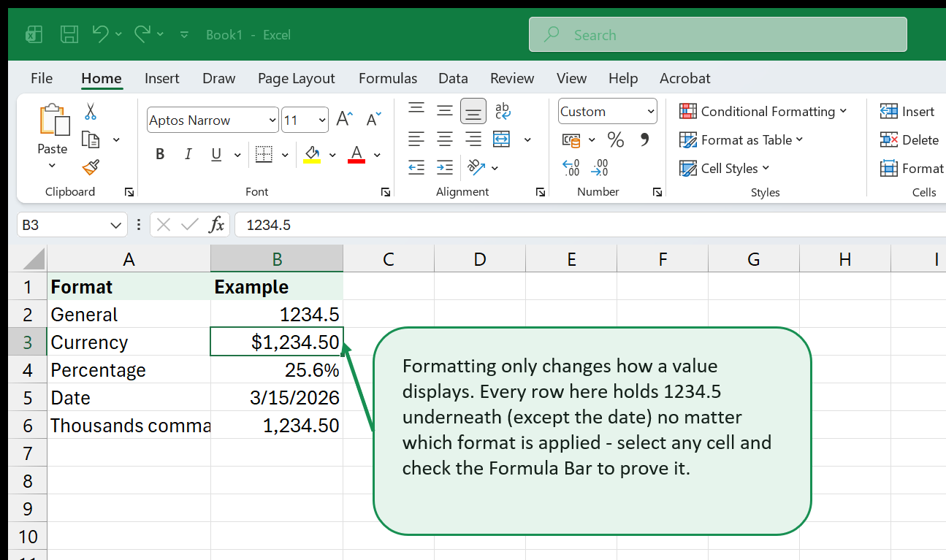Screen dimensions: 946x560
Task: Click the Increase Indent icon
Action: pos(445,167)
